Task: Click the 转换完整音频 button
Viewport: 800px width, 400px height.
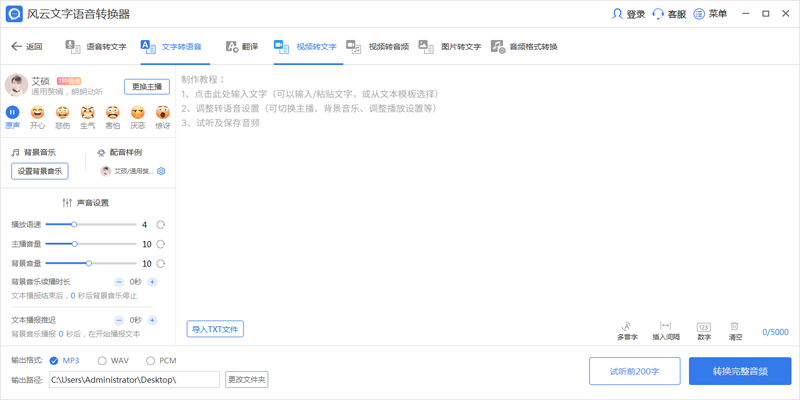Action: pos(740,371)
